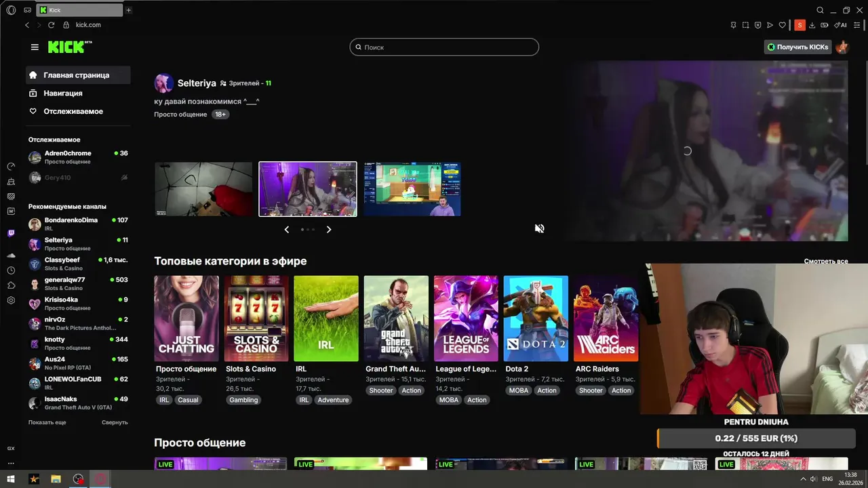
Task: Open sidebar extensions cube icon
Action: [x=11, y=285]
